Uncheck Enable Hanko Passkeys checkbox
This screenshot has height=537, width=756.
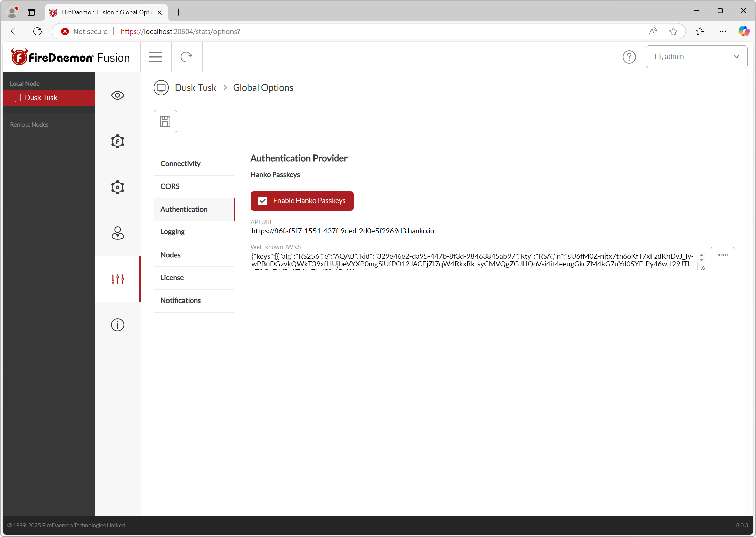point(262,201)
